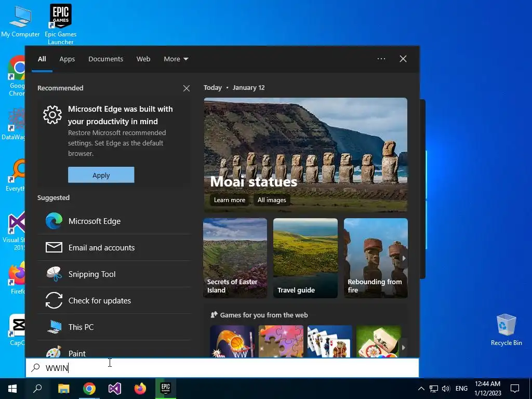
Task: Dismiss the Recommended section
Action: [187, 88]
